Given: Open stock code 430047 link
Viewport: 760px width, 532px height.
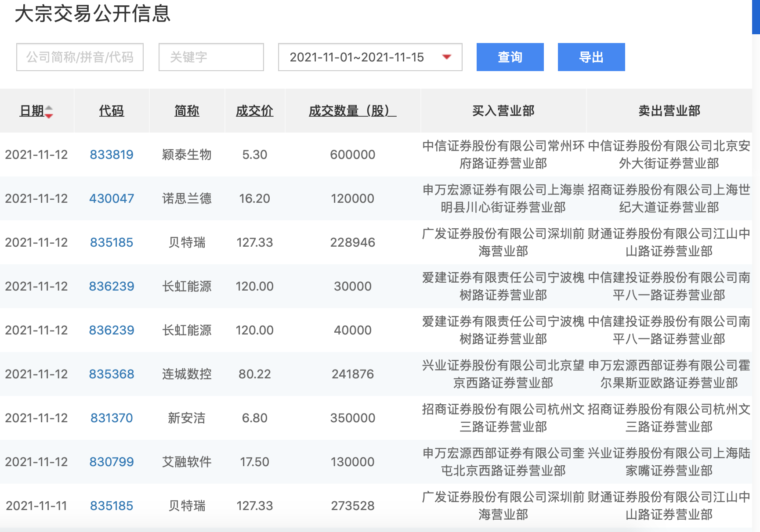Looking at the screenshot, I should pos(112,198).
